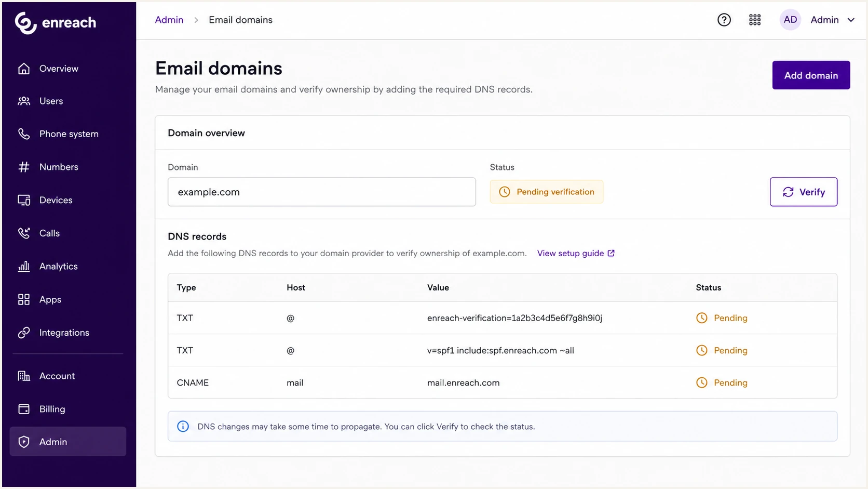This screenshot has width=868, height=489.
Task: Open Phone system section
Action: [67, 134]
